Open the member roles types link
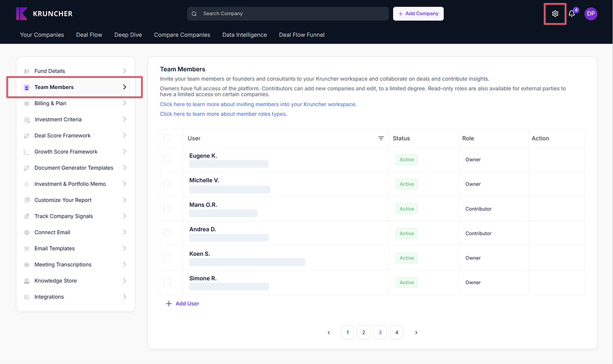This screenshot has width=613, height=364. (x=223, y=114)
